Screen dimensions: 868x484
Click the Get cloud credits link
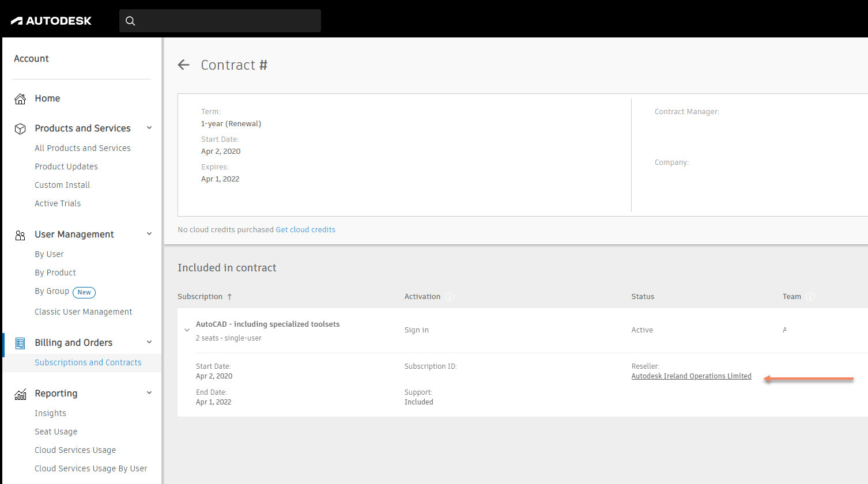(x=305, y=229)
